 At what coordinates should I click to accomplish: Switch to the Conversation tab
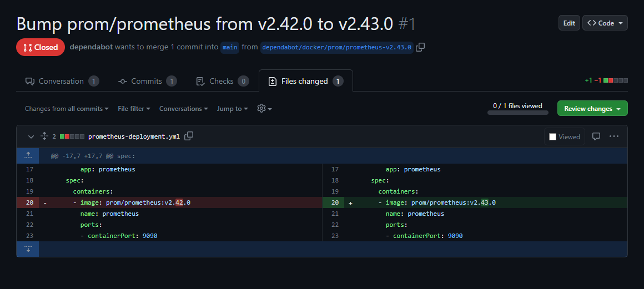pos(62,82)
